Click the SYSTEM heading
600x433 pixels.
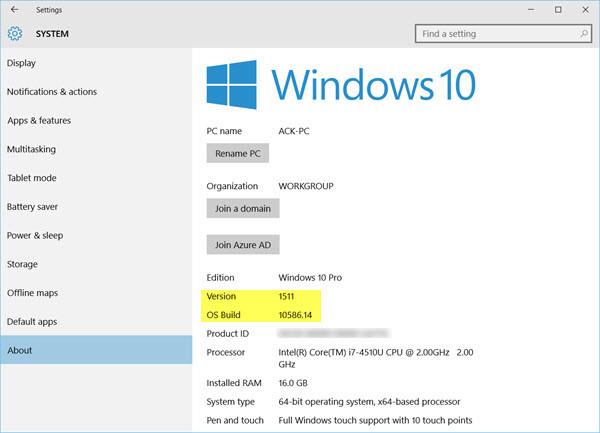[x=52, y=34]
